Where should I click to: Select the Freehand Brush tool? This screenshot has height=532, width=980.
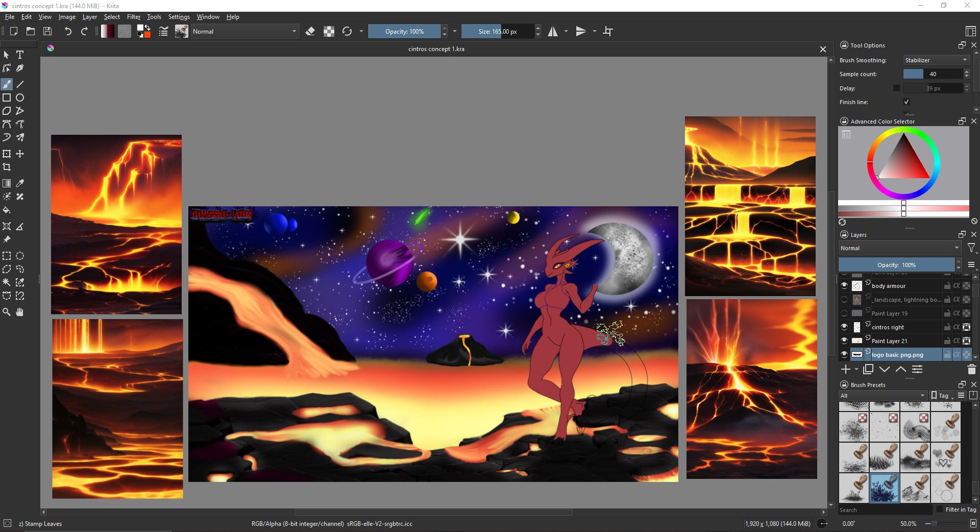7,84
